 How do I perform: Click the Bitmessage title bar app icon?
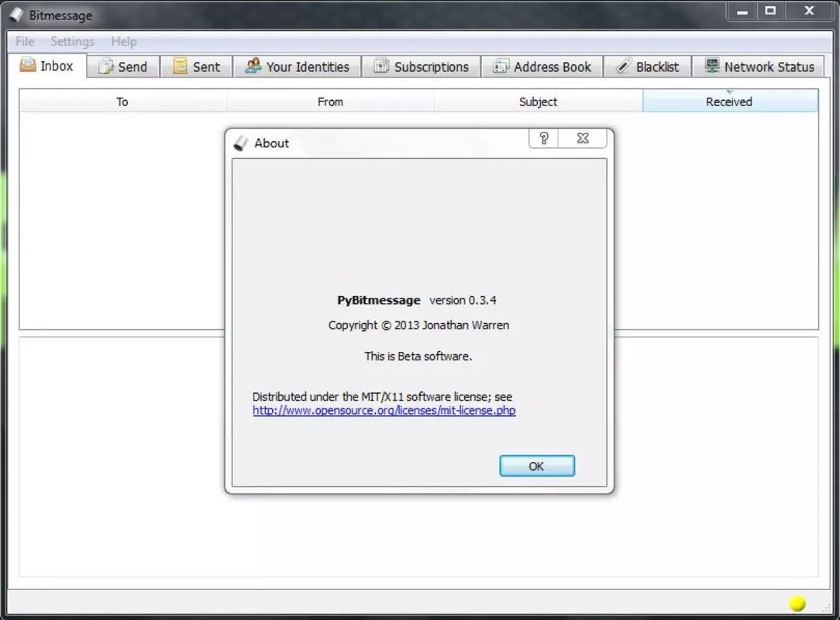[x=17, y=15]
